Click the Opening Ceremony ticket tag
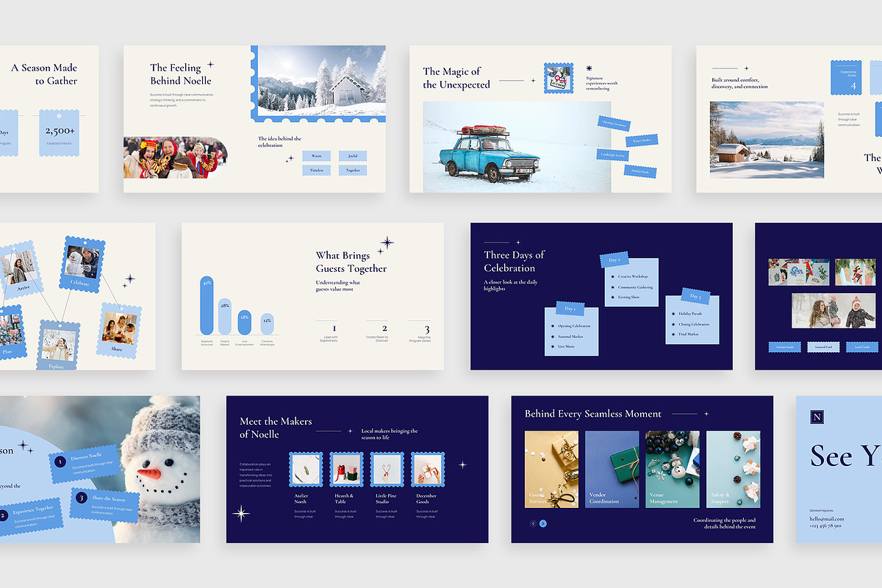 [x=614, y=123]
